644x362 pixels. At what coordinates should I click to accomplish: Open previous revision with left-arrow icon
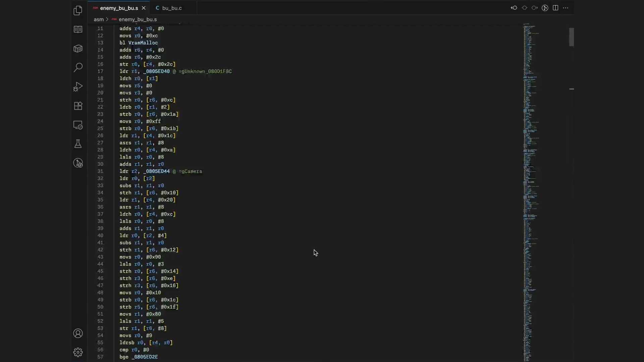tap(514, 8)
